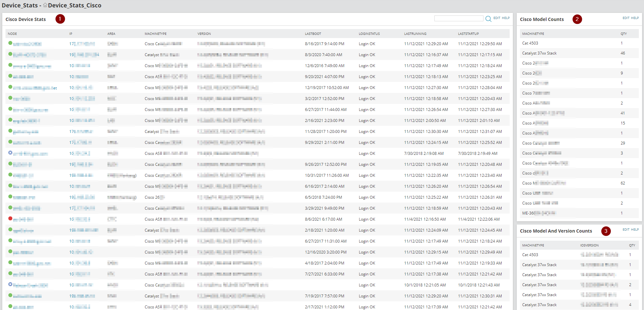
Task: Click status icon of row booted 8/16/2017 9:14:00 PM
Action: 10,43
